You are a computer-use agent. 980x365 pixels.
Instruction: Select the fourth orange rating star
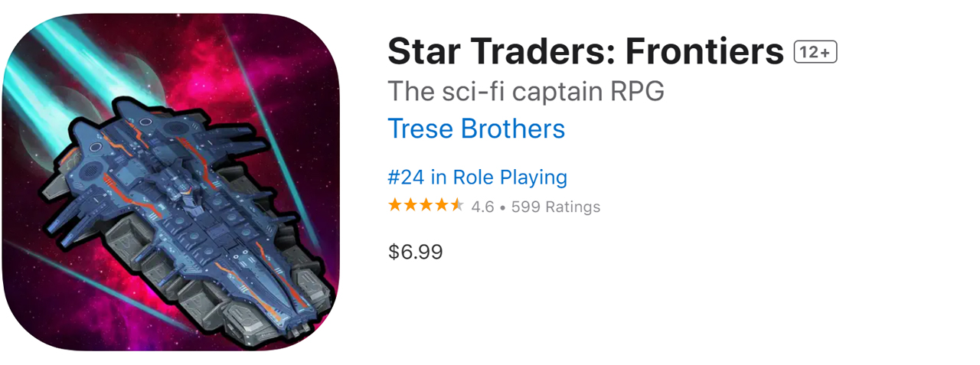point(441,205)
